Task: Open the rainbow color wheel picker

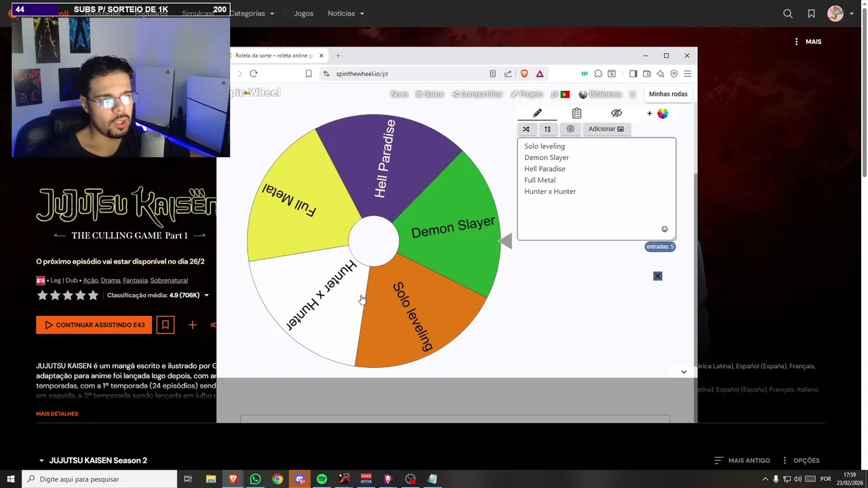Action: pos(663,113)
